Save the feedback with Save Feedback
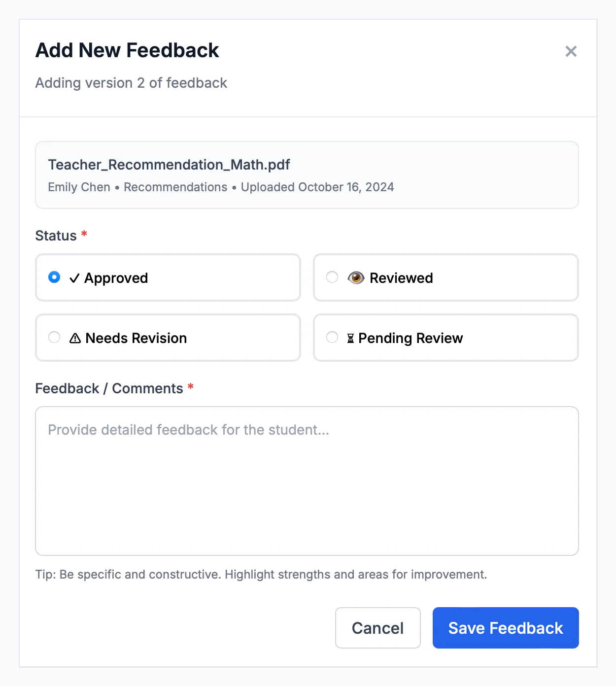 tap(505, 628)
